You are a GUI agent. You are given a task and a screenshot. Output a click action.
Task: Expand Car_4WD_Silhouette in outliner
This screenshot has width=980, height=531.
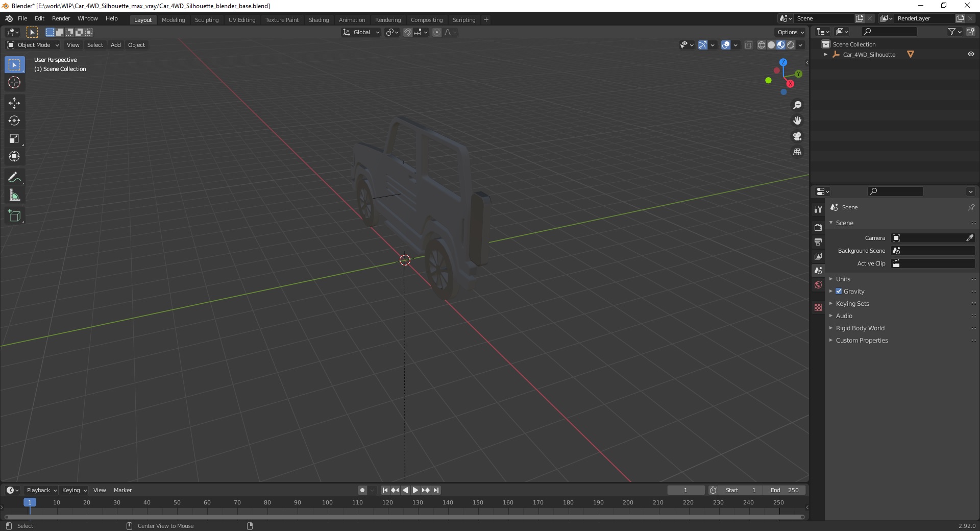click(826, 54)
